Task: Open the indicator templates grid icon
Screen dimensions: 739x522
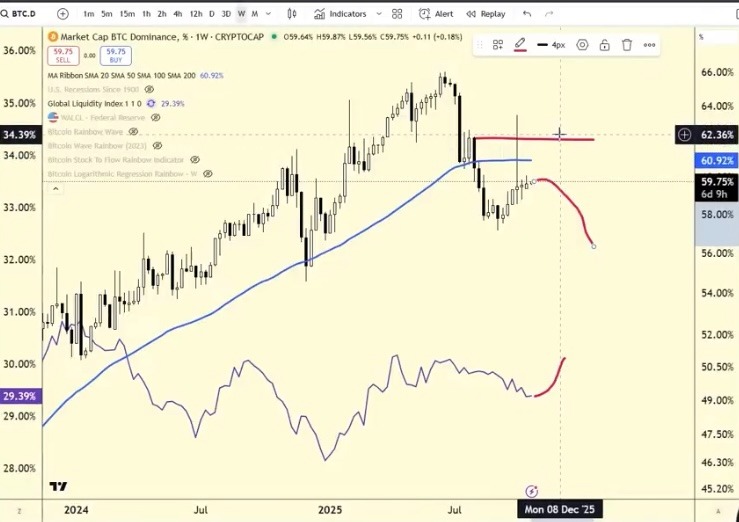Action: tap(397, 14)
